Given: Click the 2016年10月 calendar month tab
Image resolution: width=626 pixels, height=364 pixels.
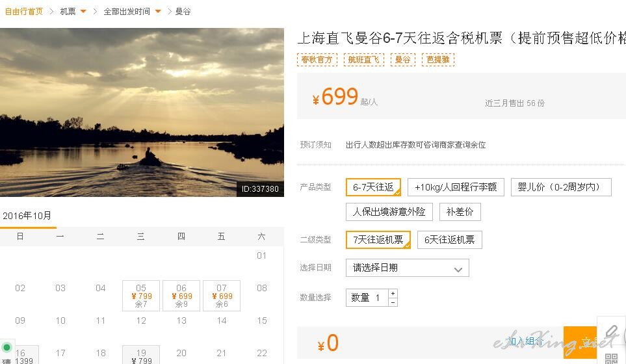Looking at the screenshot, I should 28,217.
